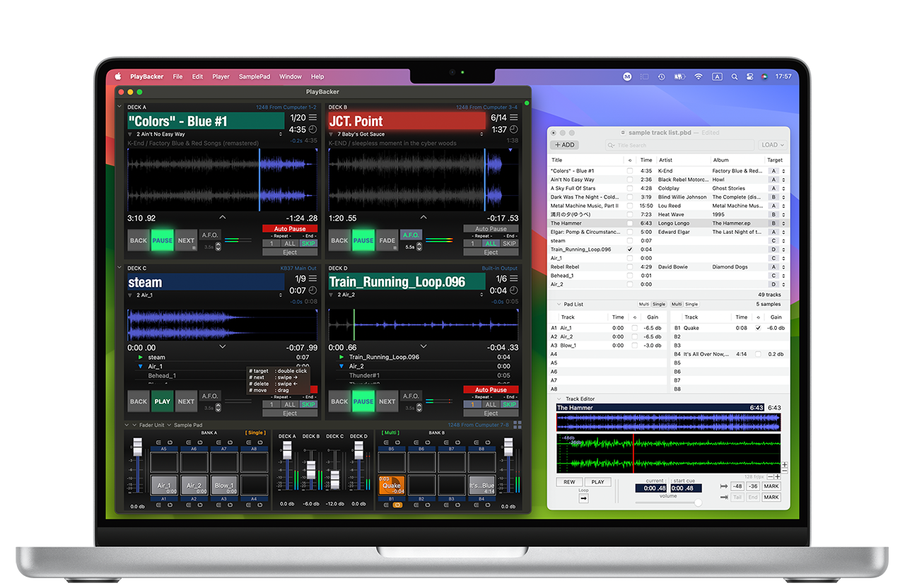
Task: Toggle Repeat ALL on Deck B
Action: [491, 244]
